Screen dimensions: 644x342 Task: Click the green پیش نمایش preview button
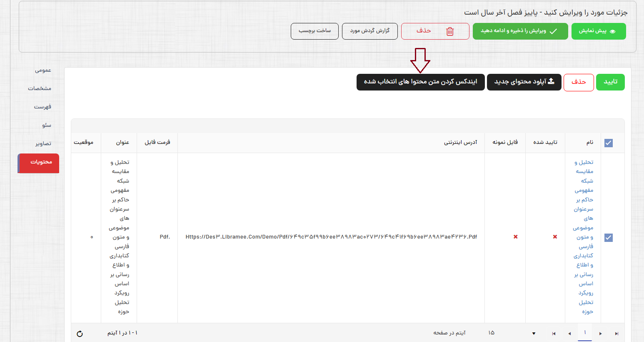click(x=598, y=31)
